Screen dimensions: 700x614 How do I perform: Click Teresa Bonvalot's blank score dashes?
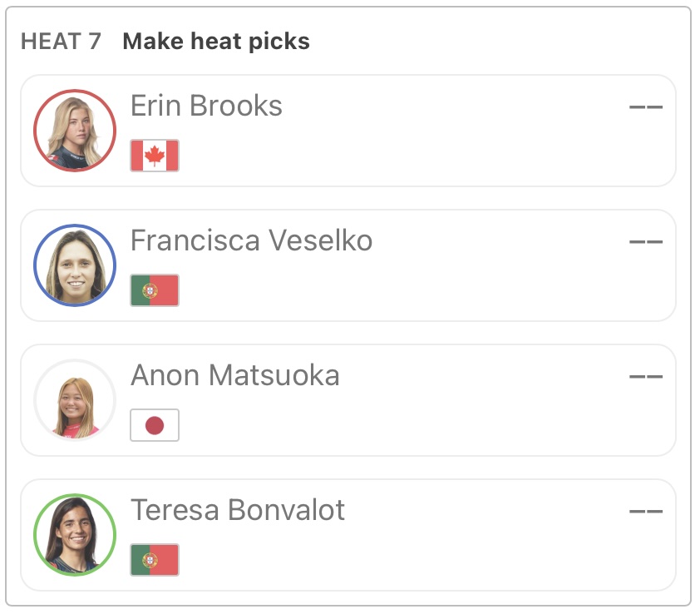[646, 511]
